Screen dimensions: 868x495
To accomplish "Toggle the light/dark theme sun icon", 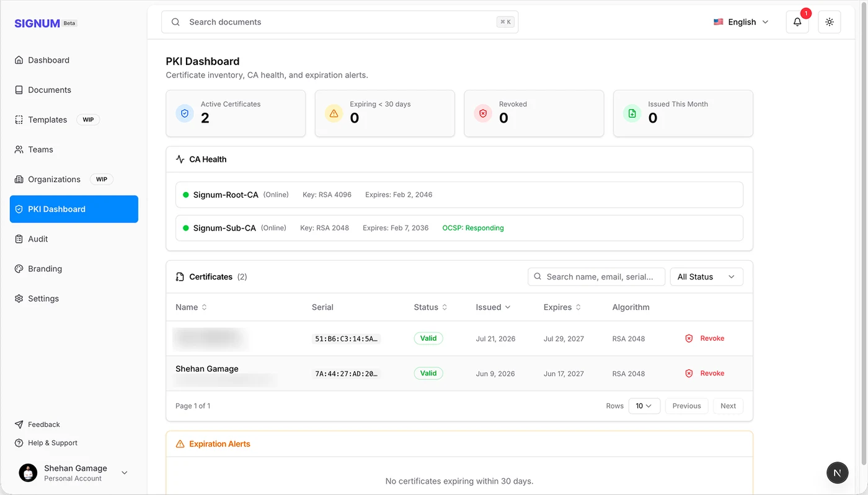I will tap(830, 22).
